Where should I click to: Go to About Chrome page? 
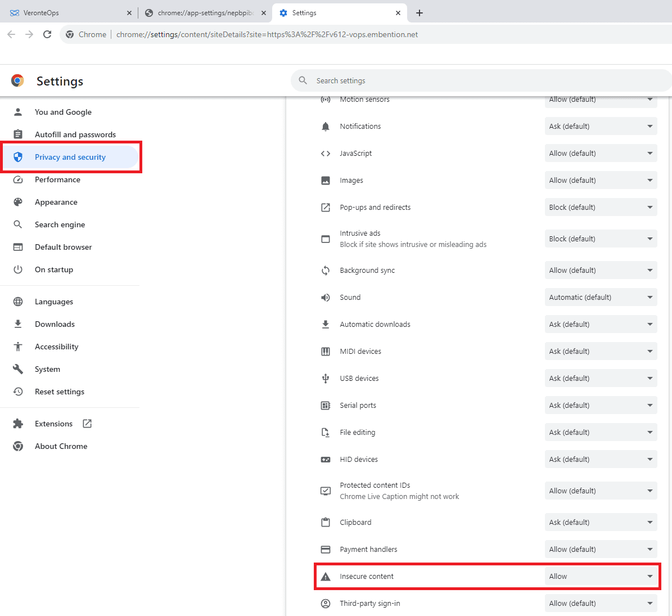click(61, 447)
